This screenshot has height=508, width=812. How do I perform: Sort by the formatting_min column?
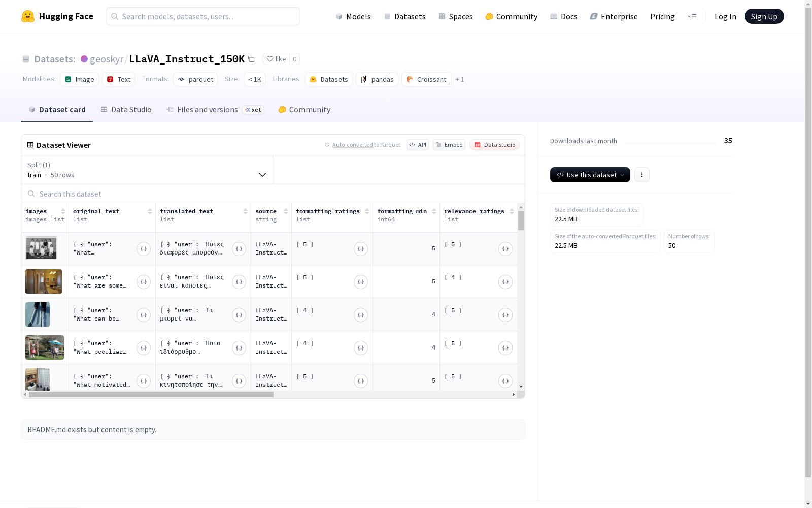(434, 211)
